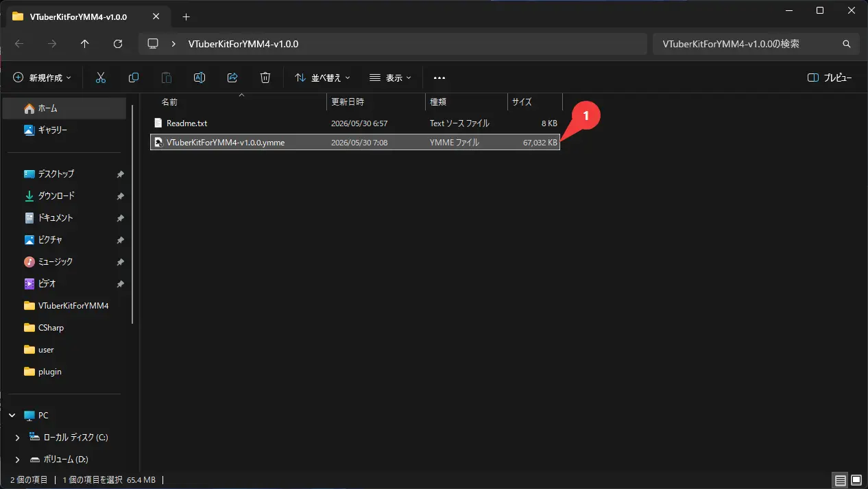Screen dimensions: 868x489
Task: Open ダウンロード in sidebar
Action: pyautogui.click(x=64, y=196)
